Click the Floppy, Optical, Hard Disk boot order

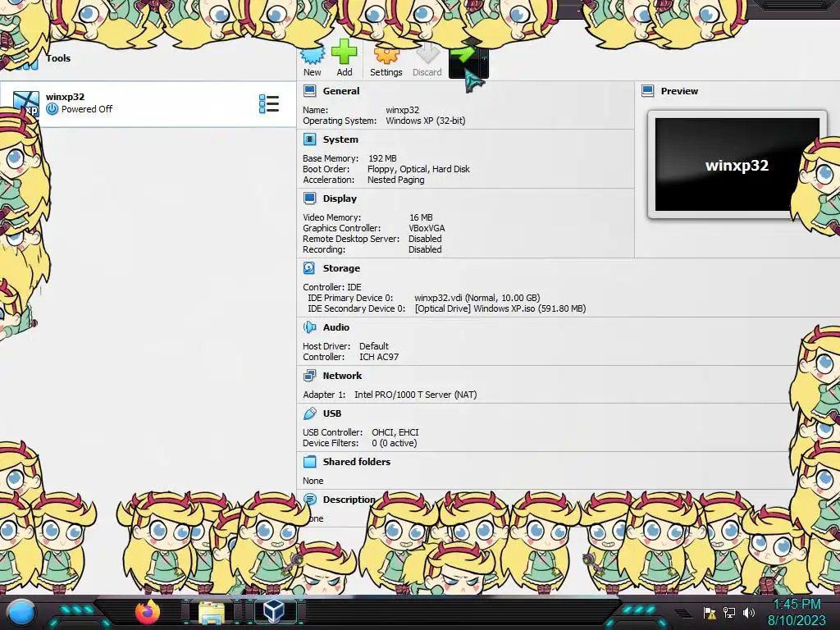[x=418, y=169]
